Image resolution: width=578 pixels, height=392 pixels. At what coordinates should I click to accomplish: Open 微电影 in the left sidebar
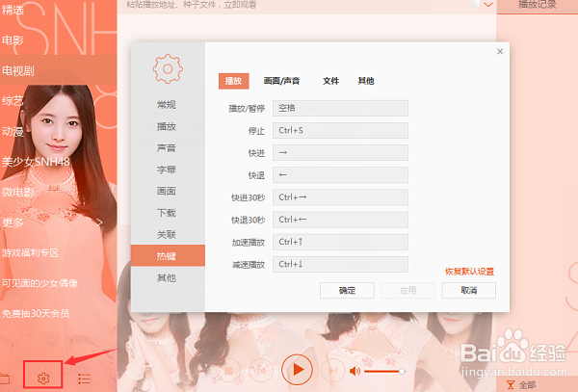pos(18,192)
